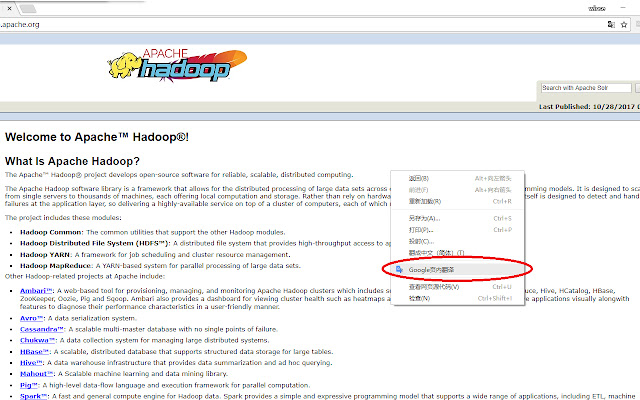Bookmark this page with the star icon

[x=624, y=24]
